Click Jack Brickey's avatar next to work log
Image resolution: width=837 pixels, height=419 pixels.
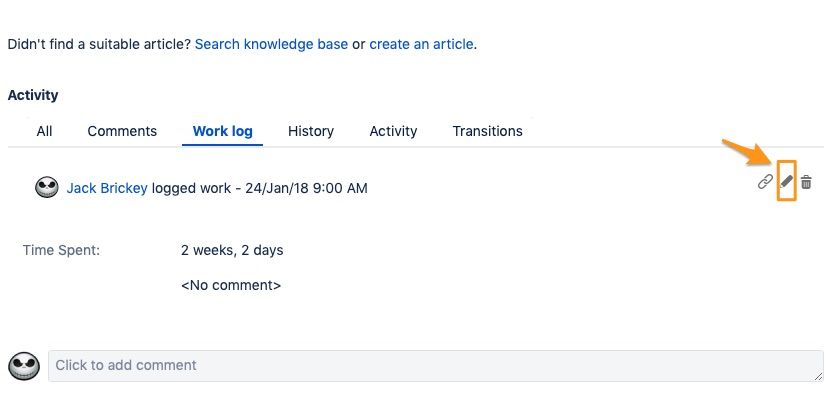(x=46, y=188)
